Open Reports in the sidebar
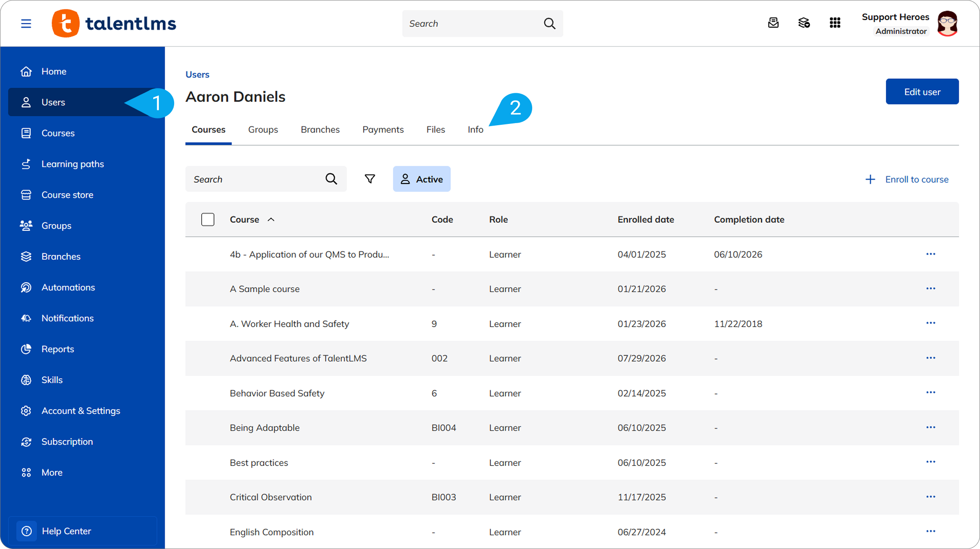 click(x=83, y=349)
